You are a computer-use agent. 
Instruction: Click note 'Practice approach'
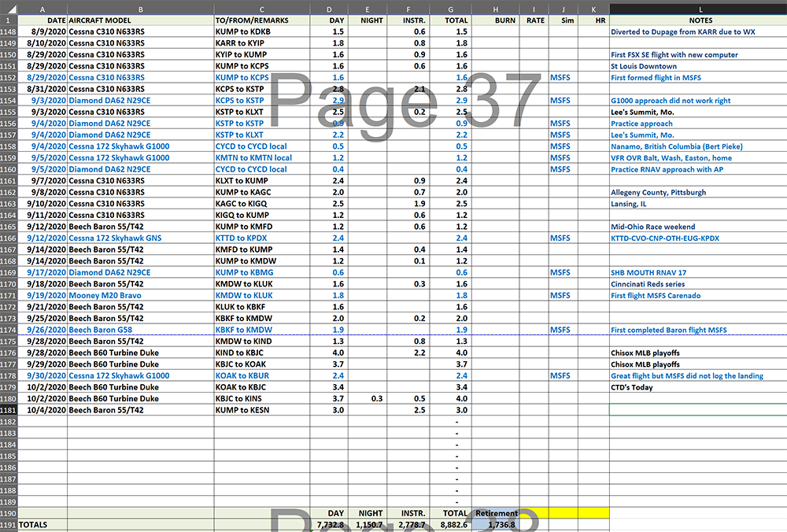pyautogui.click(x=641, y=124)
